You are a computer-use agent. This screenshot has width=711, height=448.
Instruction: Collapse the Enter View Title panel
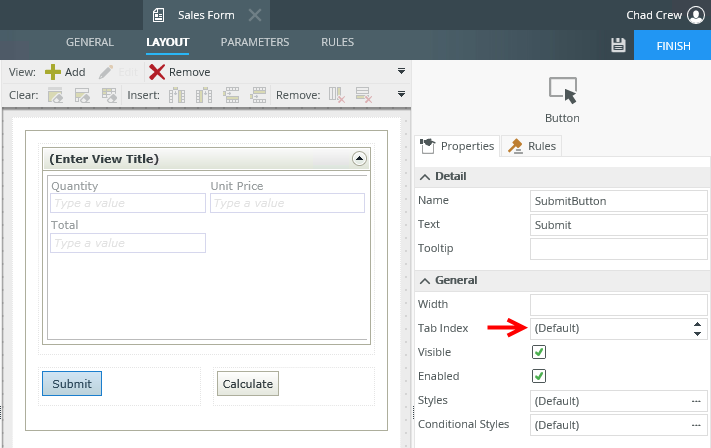[359, 159]
